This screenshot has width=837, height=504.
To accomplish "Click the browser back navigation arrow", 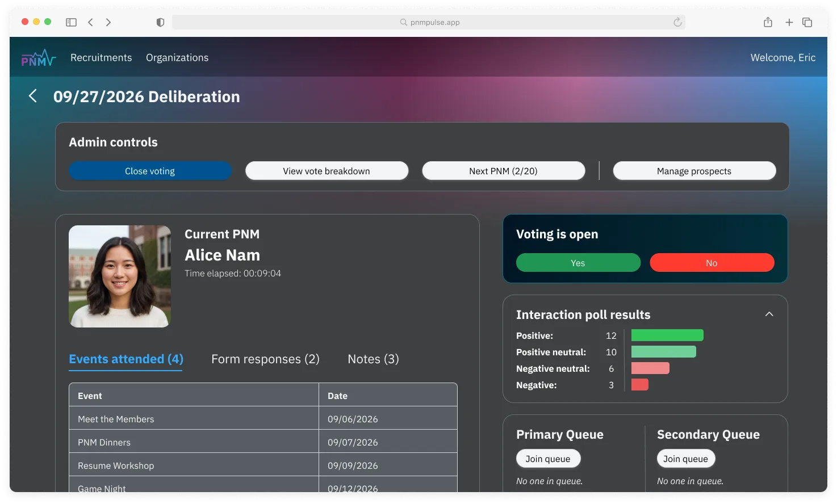I will (x=90, y=22).
